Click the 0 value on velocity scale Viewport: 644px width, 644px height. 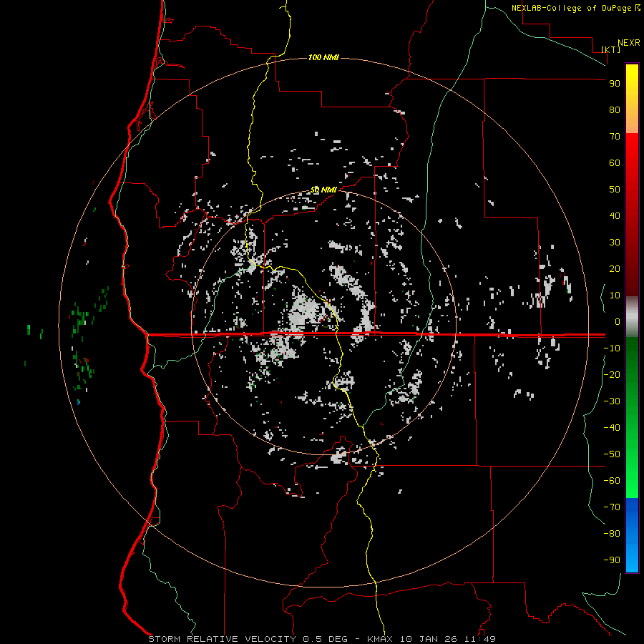tap(618, 321)
